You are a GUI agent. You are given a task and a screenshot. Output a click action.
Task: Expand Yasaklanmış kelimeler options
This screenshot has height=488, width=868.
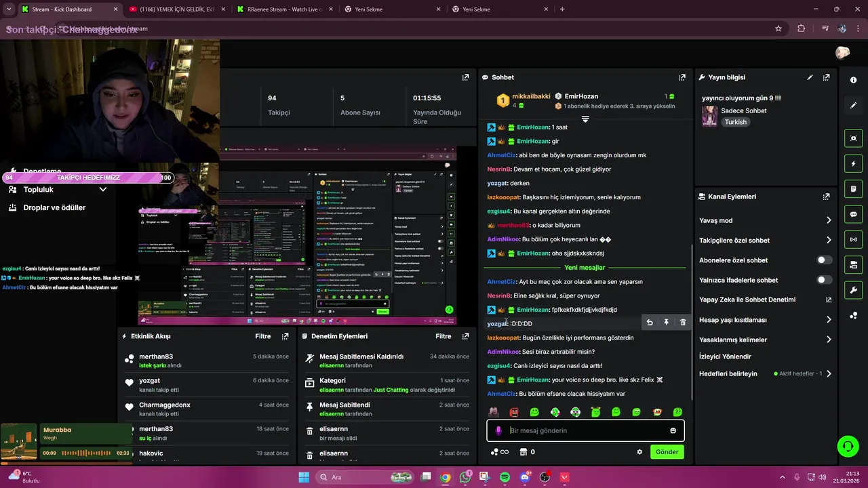(x=829, y=340)
